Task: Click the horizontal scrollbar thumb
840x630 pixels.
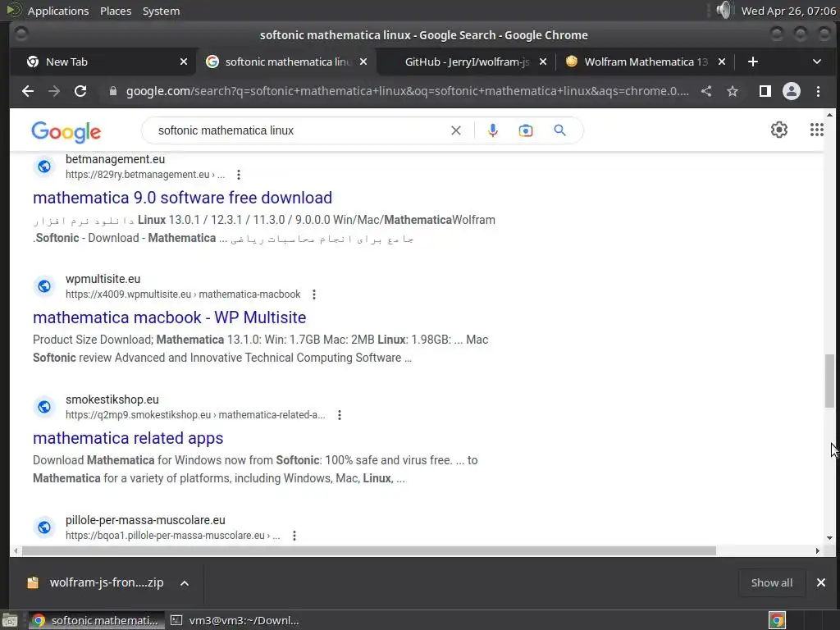Action: tap(368, 550)
